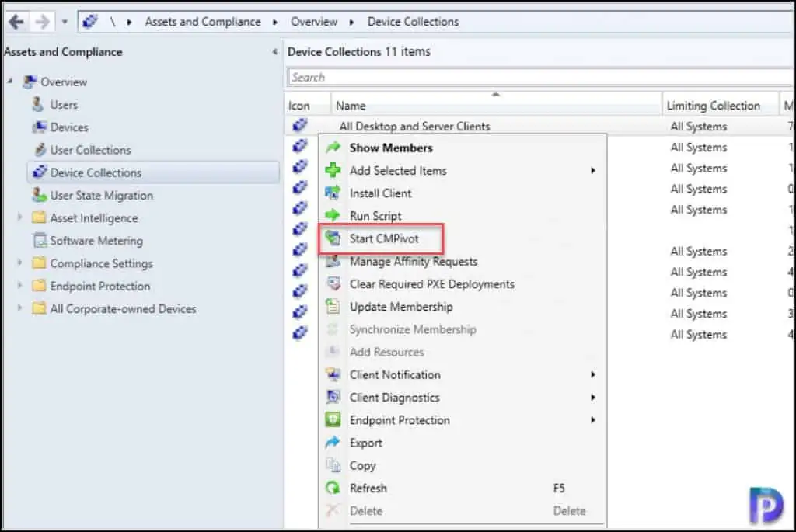Open the navigation history dropdown arrow

(x=65, y=22)
